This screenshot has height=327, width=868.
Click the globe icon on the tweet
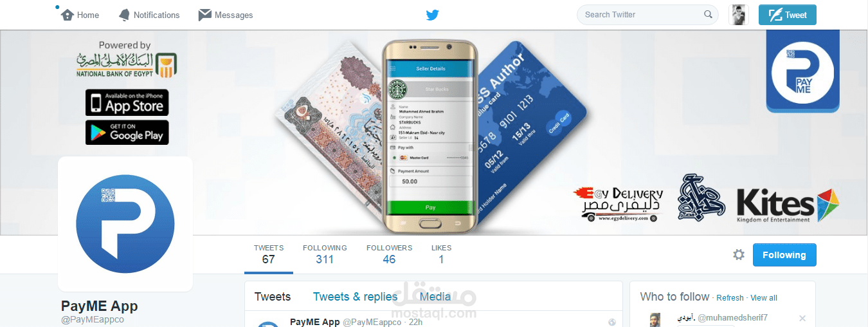pyautogui.click(x=612, y=322)
